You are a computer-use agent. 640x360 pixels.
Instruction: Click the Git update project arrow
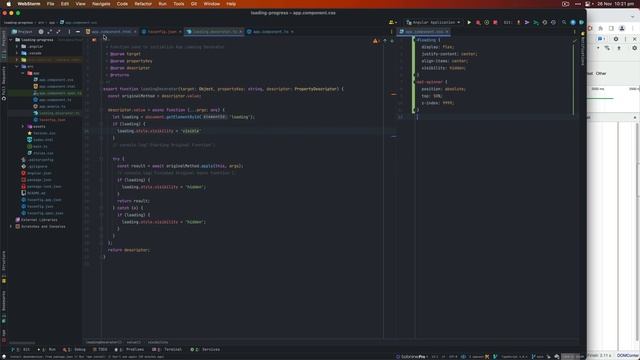click(518, 22)
